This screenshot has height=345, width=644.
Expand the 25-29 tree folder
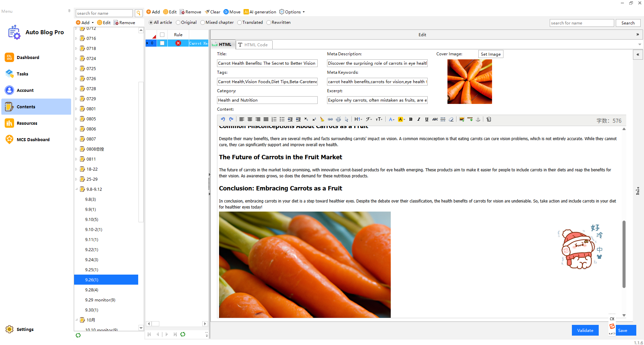[x=76, y=179]
